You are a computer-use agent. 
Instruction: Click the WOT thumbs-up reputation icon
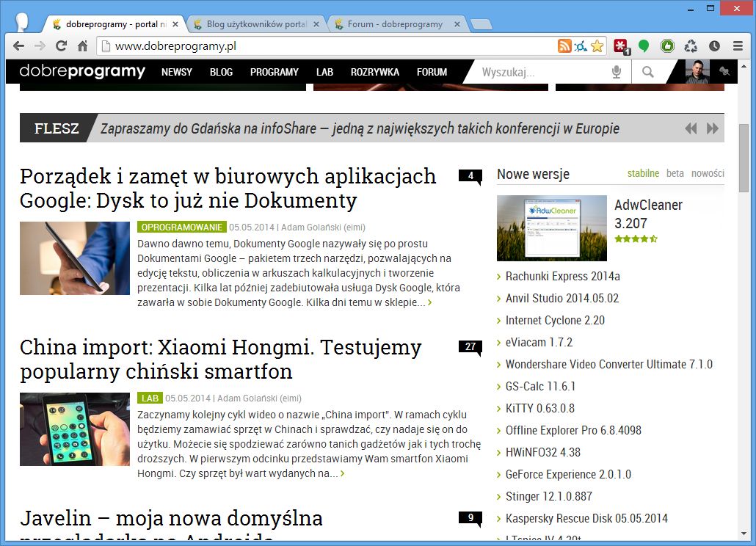(666, 45)
